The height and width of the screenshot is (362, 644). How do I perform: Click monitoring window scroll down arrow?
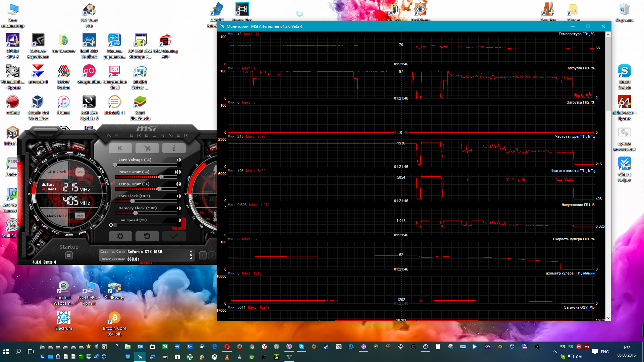pos(608,318)
